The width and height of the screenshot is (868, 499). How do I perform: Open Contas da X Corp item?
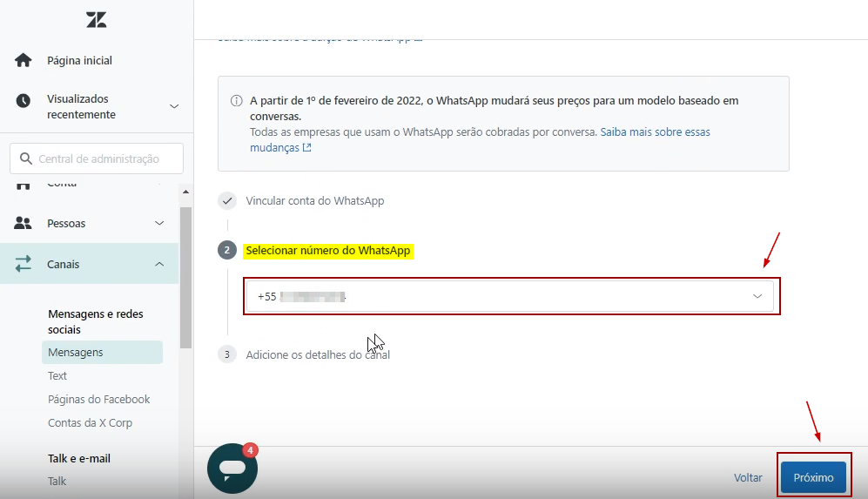90,423
